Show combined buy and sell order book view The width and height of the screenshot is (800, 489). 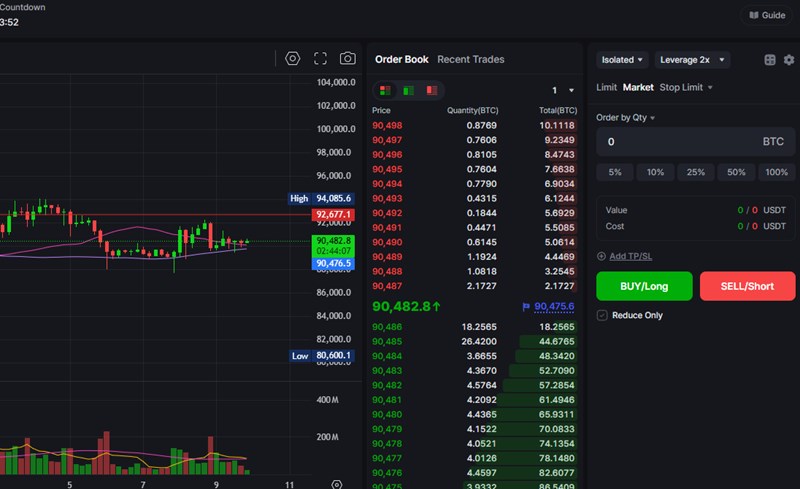pyautogui.click(x=386, y=90)
